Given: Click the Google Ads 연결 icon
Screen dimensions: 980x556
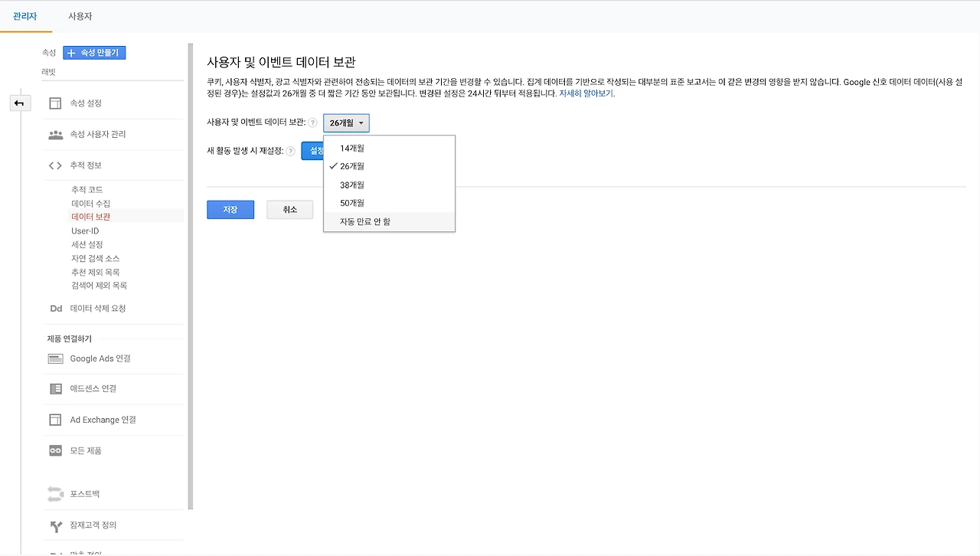Looking at the screenshot, I should tap(55, 357).
